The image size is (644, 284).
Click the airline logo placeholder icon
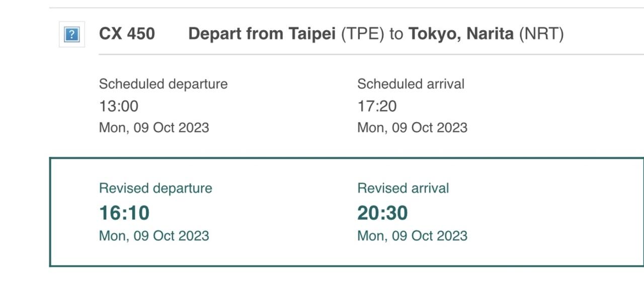[72, 34]
